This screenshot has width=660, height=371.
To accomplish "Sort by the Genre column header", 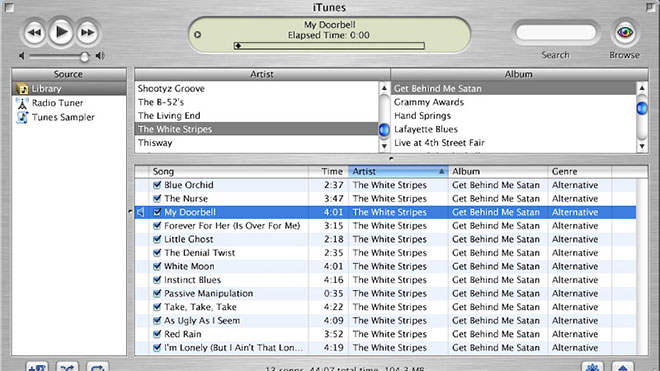I will [580, 171].
